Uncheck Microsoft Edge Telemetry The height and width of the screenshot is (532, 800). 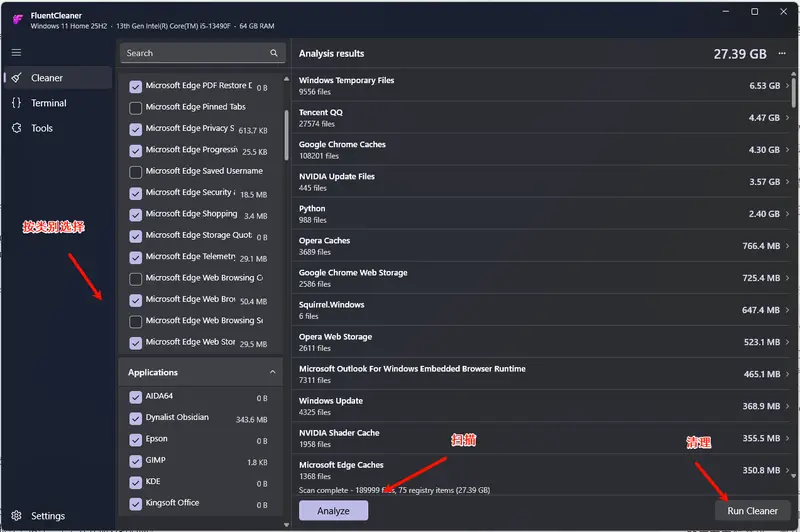click(135, 258)
